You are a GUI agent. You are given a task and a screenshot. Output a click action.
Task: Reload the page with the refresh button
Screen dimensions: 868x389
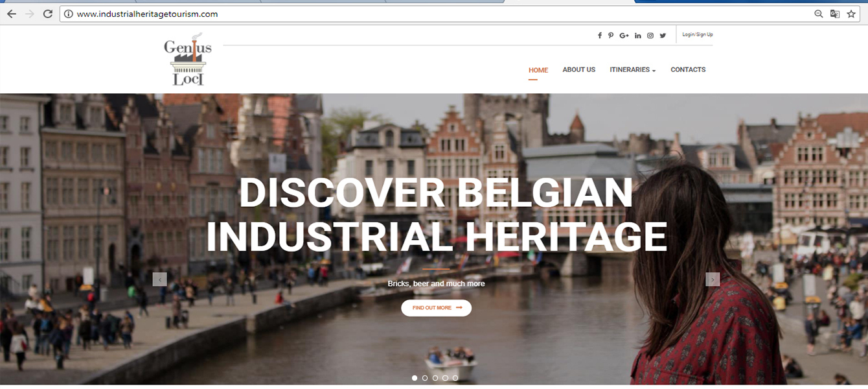(47, 14)
